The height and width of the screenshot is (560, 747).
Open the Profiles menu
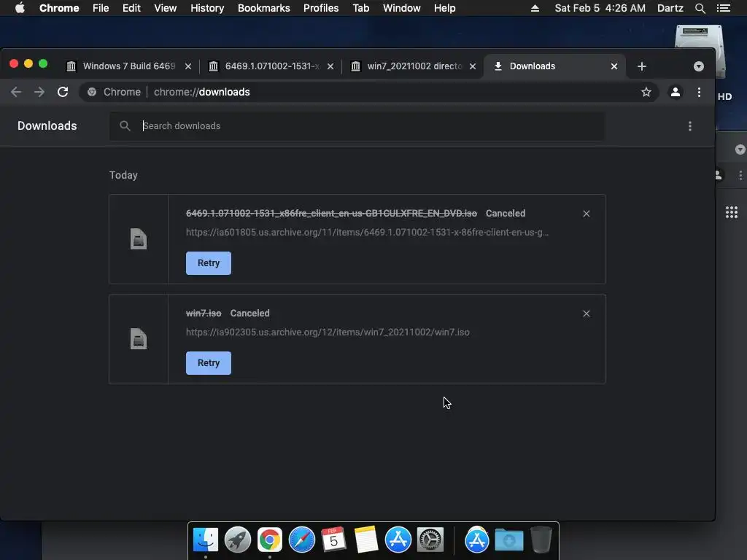(321, 8)
